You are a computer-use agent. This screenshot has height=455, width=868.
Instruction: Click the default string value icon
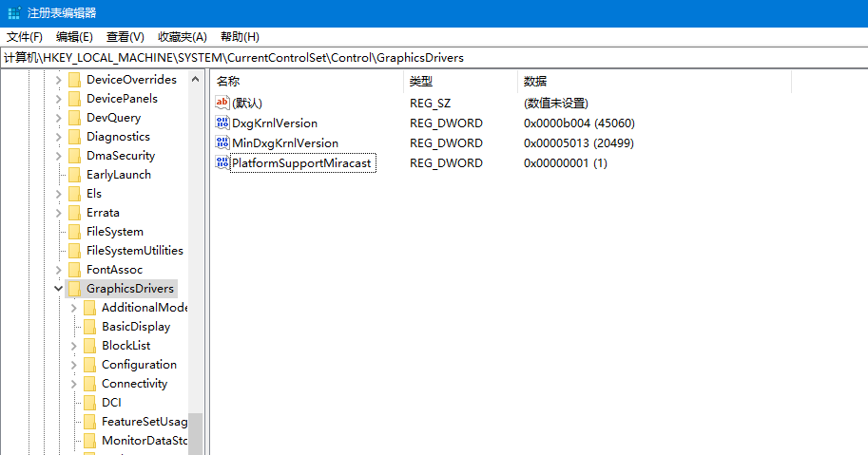point(223,103)
